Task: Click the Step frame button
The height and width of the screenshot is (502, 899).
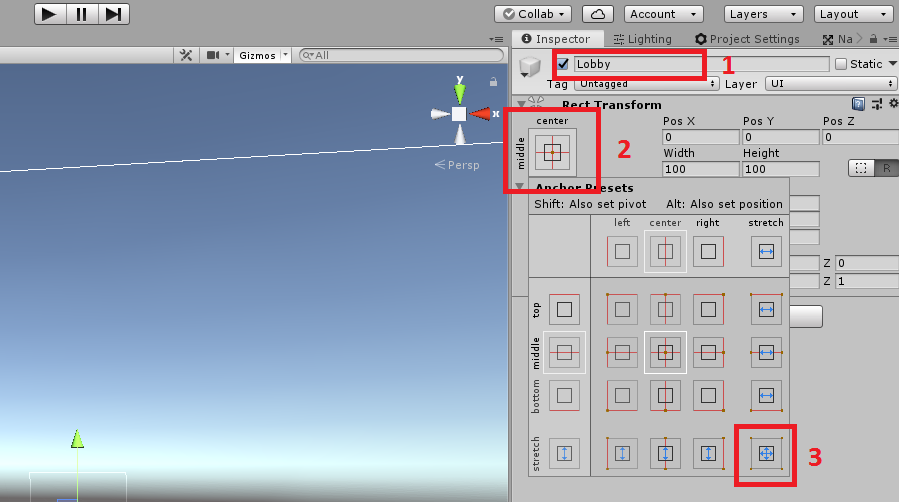Action: pos(114,14)
